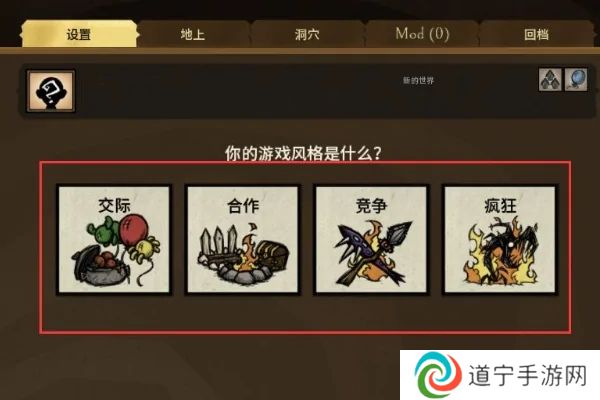Screen dimensions: 600x400
Task: Click the 道宁手游网 watermark text
Action: pyautogui.click(x=528, y=376)
